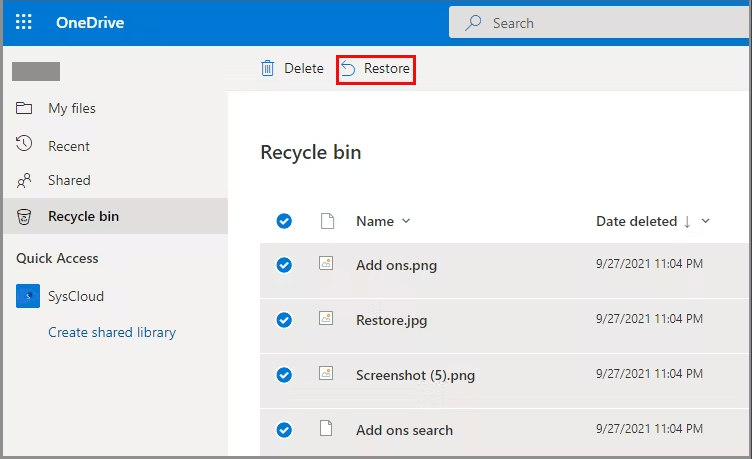Open the app launcher waffle icon
Screen dimensions: 753x459
click(24, 22)
